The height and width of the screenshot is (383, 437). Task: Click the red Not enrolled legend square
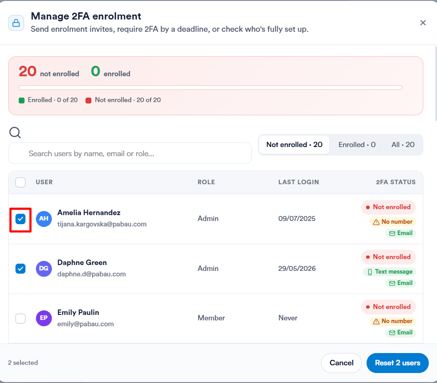(x=88, y=100)
